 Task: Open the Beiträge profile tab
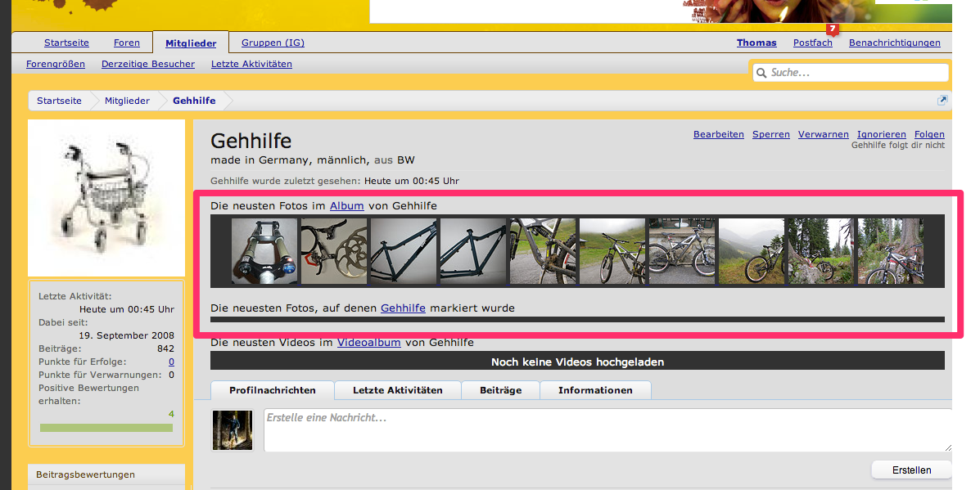(500, 390)
